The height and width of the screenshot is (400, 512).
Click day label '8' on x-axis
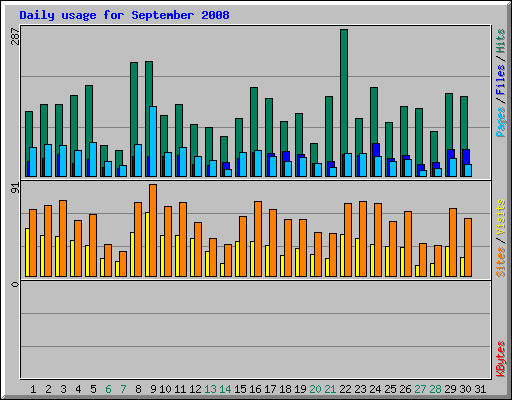(x=138, y=389)
